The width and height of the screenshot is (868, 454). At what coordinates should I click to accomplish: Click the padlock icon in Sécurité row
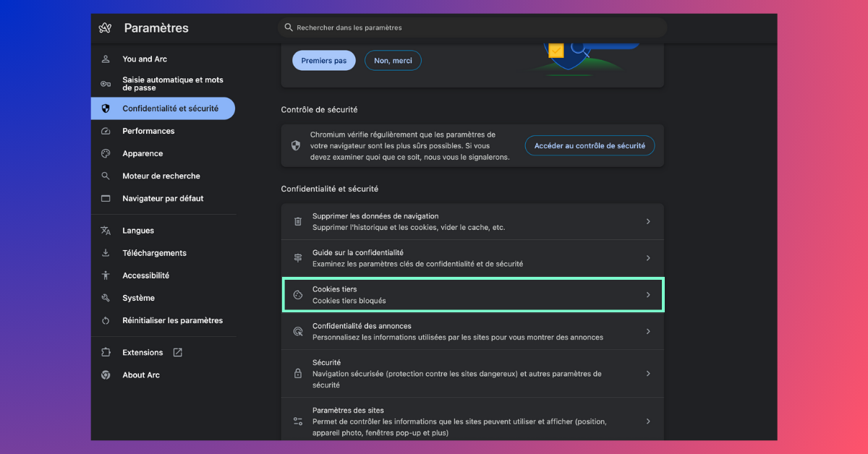pyautogui.click(x=297, y=374)
